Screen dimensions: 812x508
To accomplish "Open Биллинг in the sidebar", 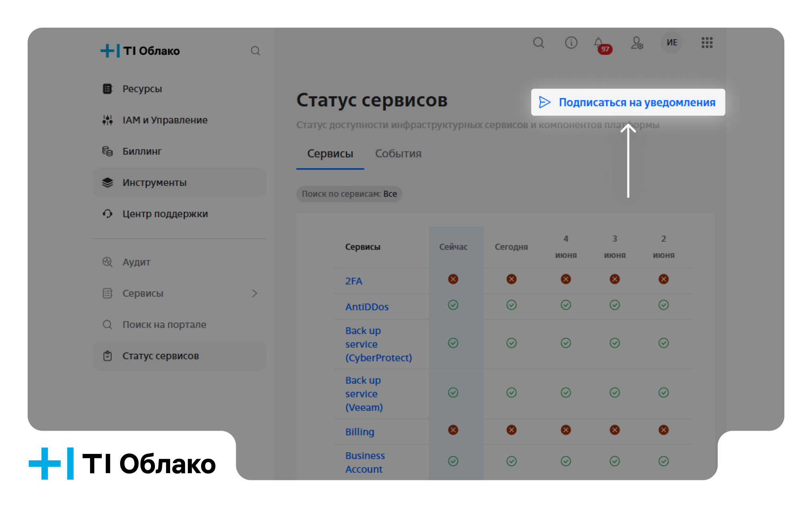I will point(179,151).
